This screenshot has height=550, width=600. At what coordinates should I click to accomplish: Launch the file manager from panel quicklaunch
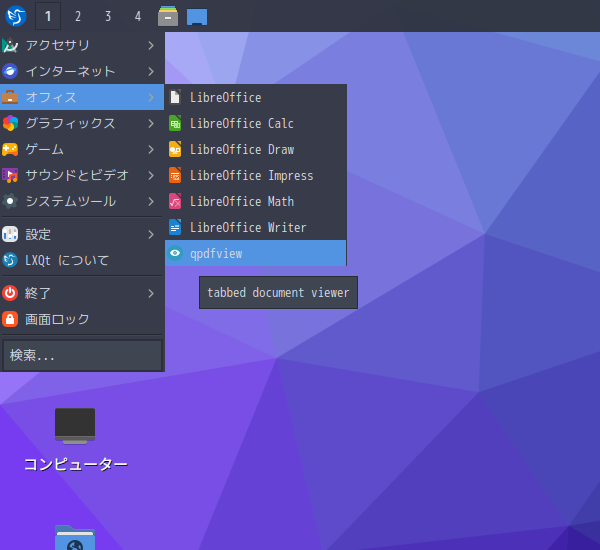point(168,16)
